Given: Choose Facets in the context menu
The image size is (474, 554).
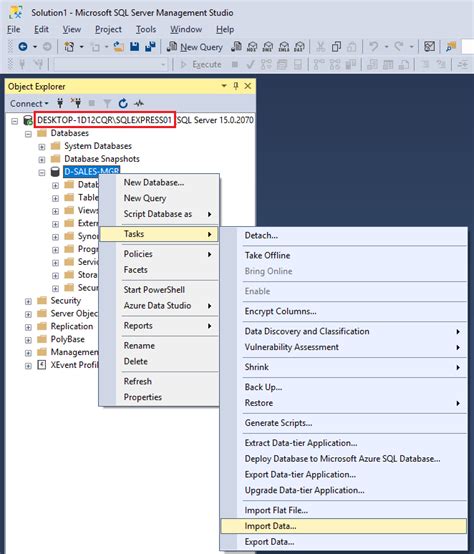Looking at the screenshot, I should pos(159,270).
